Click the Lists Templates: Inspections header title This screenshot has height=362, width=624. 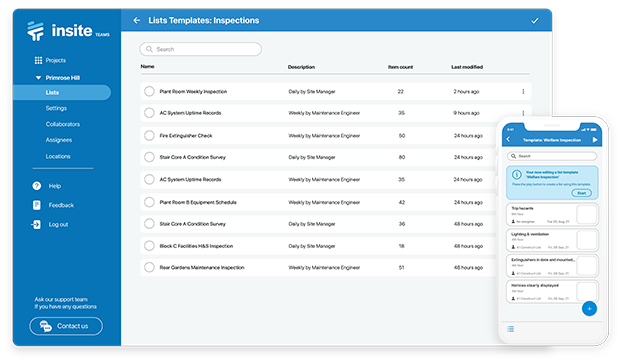[x=204, y=20]
